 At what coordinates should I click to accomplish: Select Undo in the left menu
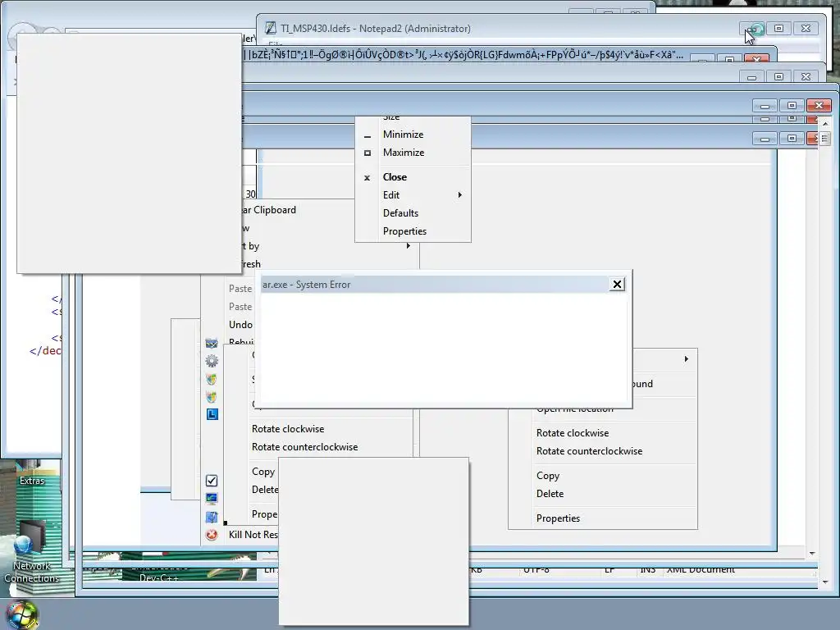(x=240, y=325)
